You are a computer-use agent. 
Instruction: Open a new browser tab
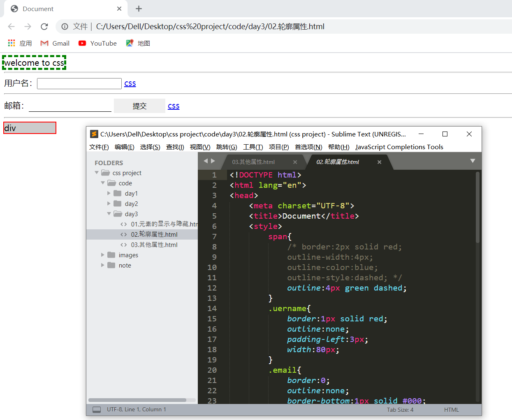point(139,9)
